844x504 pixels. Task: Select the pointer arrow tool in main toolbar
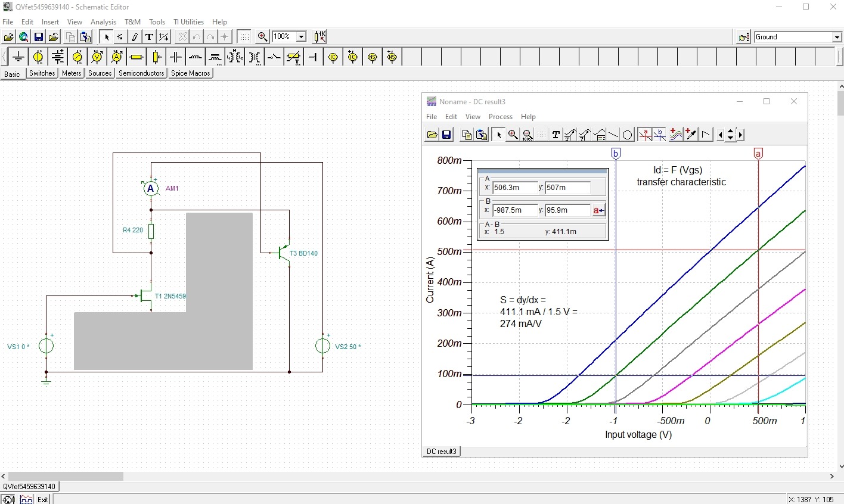[106, 37]
